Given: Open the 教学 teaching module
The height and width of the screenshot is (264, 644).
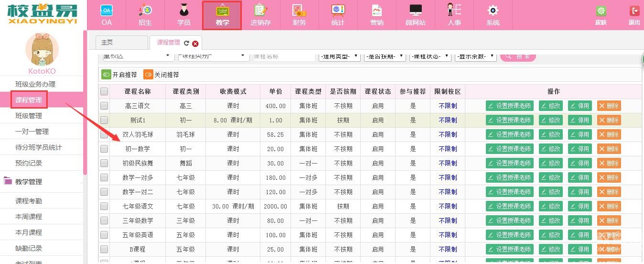Looking at the screenshot, I should [222, 15].
